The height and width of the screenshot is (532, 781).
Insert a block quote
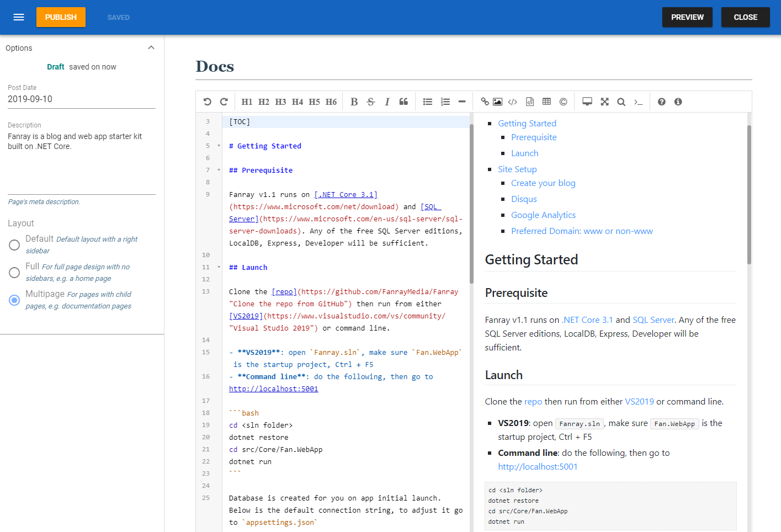403,102
